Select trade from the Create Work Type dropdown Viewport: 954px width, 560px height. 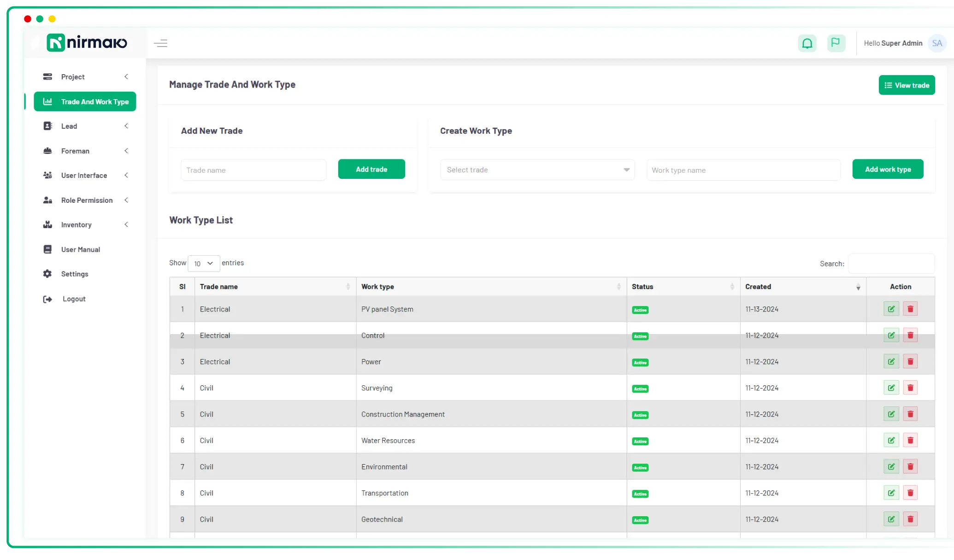(x=536, y=169)
